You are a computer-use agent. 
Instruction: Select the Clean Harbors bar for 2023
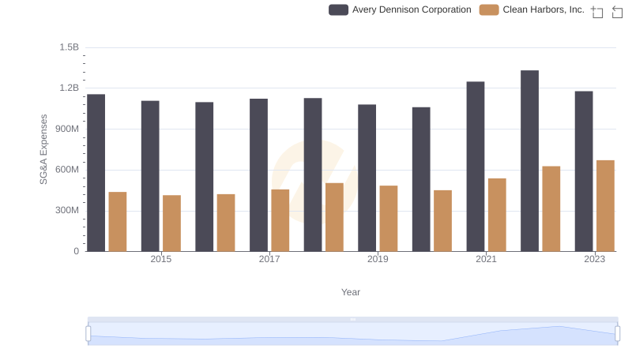coord(605,206)
